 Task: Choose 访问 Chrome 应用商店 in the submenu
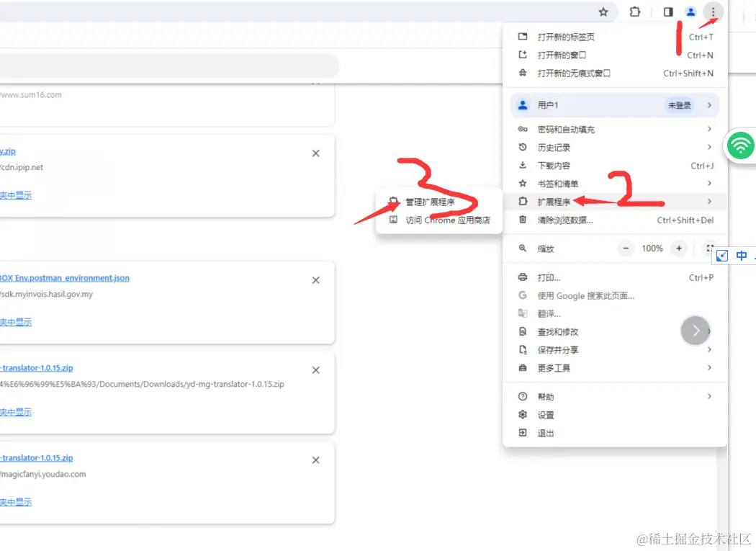pos(438,220)
